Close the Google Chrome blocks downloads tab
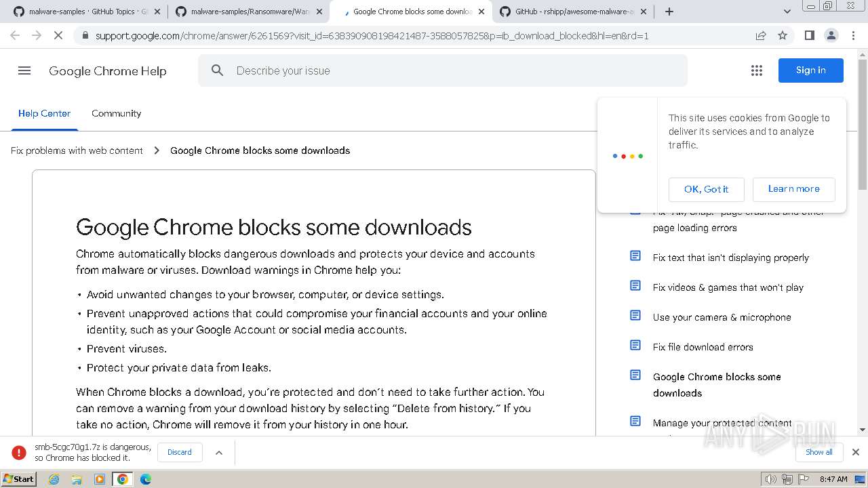The image size is (868, 488). [481, 12]
